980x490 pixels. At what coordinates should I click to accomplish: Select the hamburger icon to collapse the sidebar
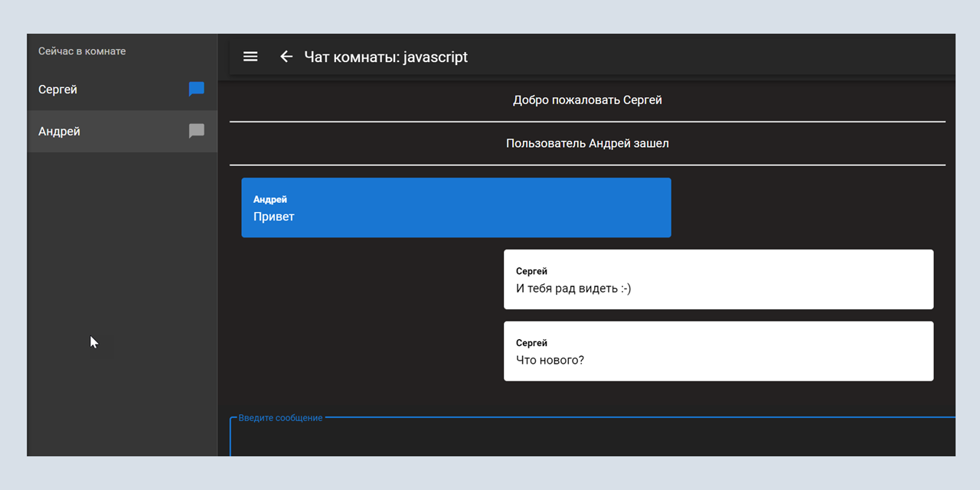coord(250,56)
